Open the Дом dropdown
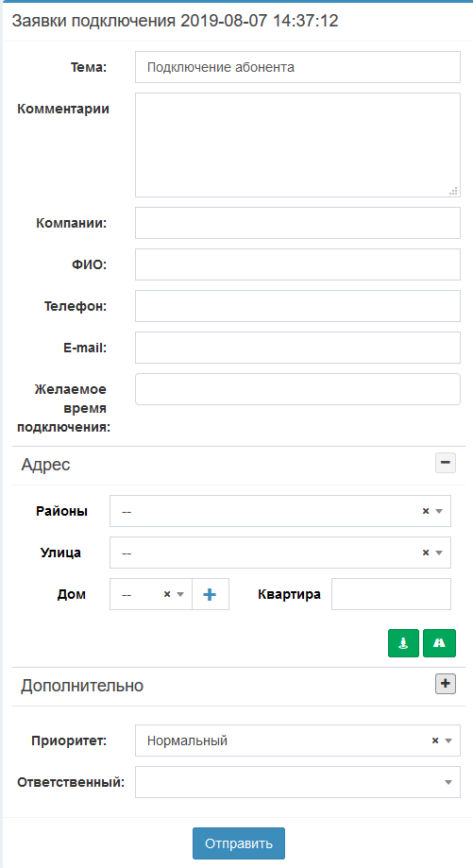 pos(150,594)
